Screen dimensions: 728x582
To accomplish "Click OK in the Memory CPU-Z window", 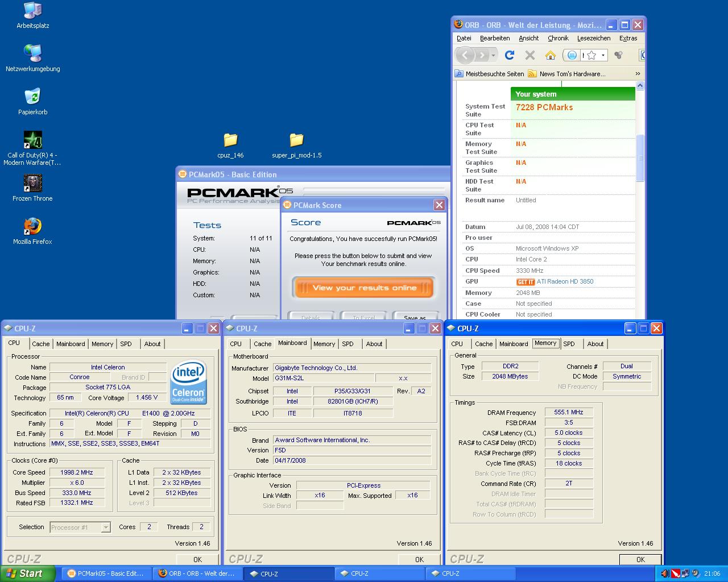I will [640, 559].
